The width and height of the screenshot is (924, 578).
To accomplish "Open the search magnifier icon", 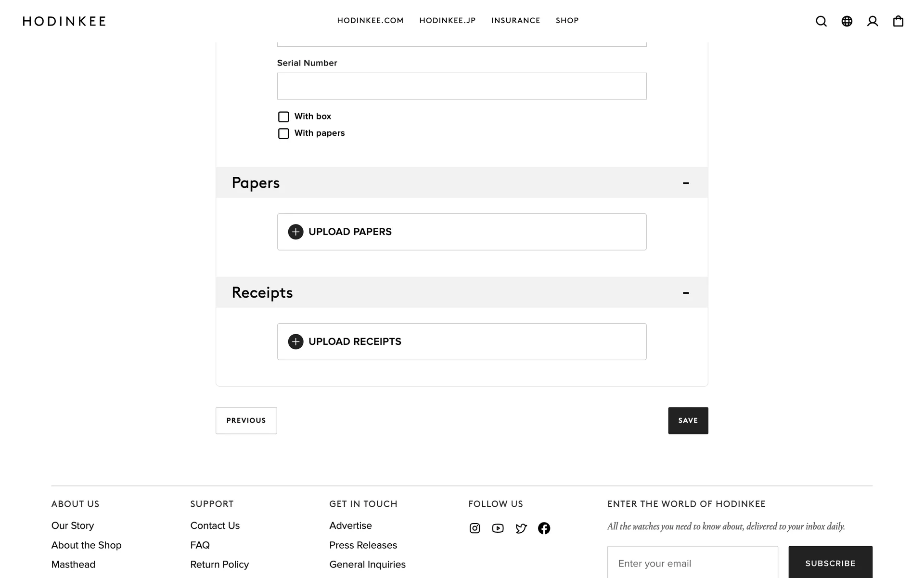I will (821, 21).
